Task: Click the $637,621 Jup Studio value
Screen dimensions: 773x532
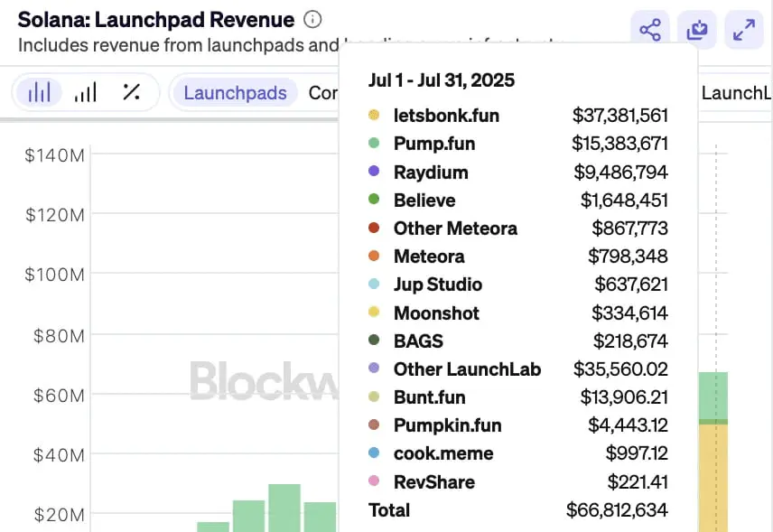Action: point(631,285)
